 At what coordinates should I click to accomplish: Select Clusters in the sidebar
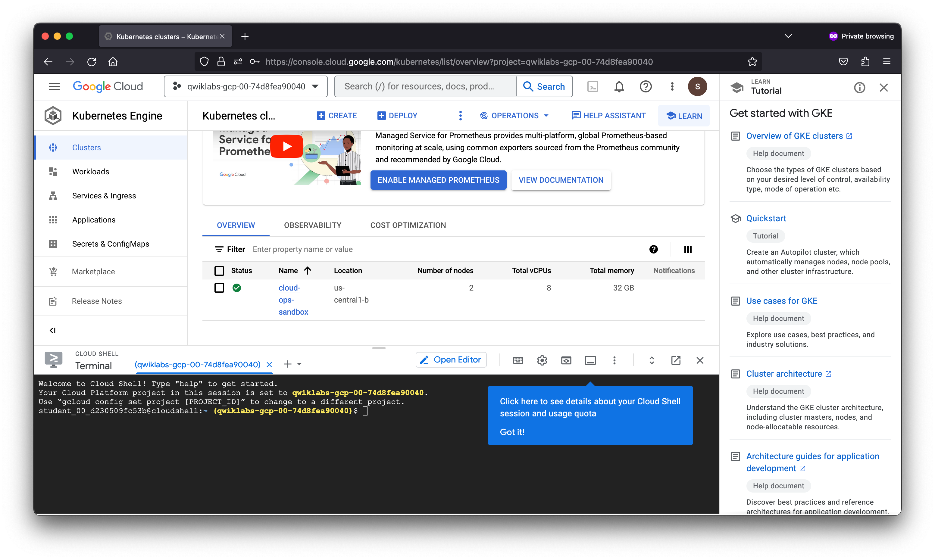(x=111, y=148)
